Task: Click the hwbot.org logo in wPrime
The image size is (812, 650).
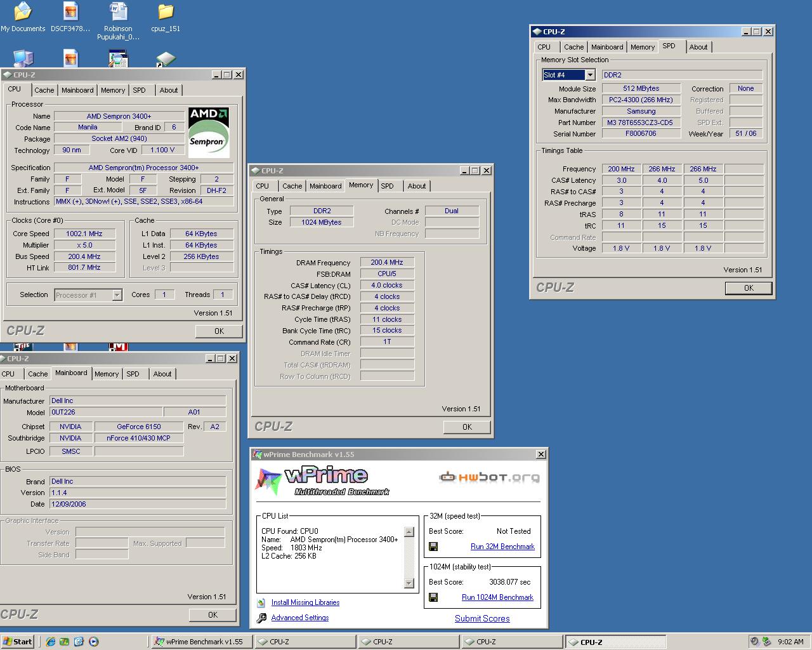Action: [489, 477]
